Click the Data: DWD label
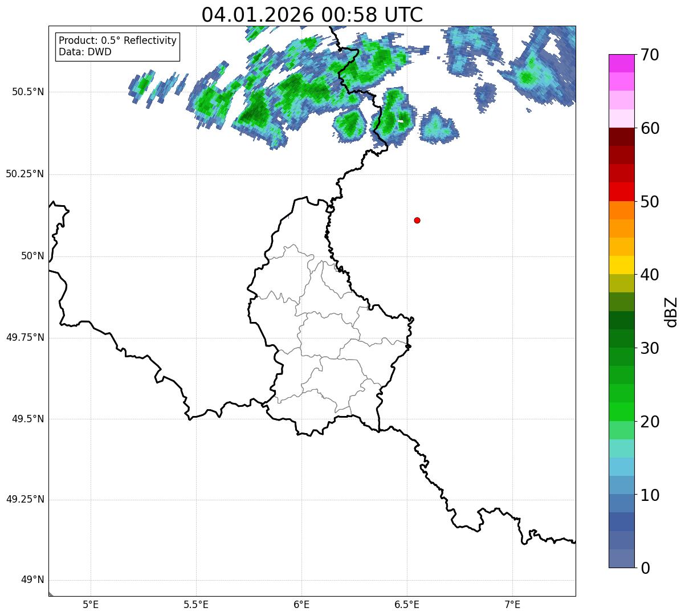Viewport: 685px width, 616px height. click(85, 52)
